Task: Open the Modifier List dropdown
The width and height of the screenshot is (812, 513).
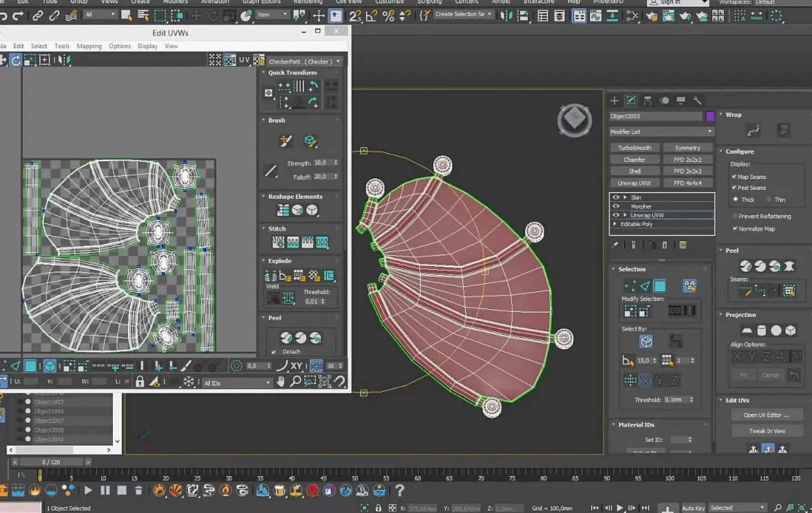Action: [x=661, y=132]
